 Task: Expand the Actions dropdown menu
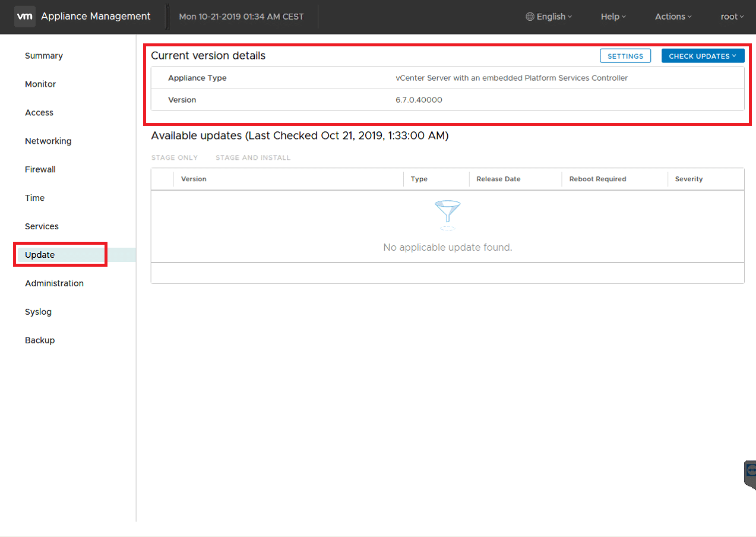coord(673,17)
